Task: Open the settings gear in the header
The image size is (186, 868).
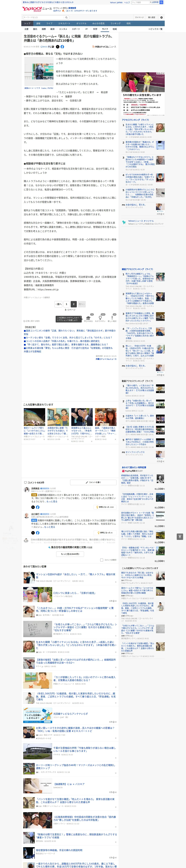Action: (x=161, y=17)
